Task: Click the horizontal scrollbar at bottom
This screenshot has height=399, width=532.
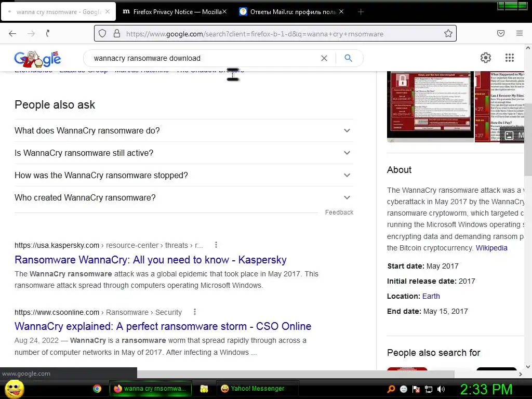Action: (x=295, y=374)
